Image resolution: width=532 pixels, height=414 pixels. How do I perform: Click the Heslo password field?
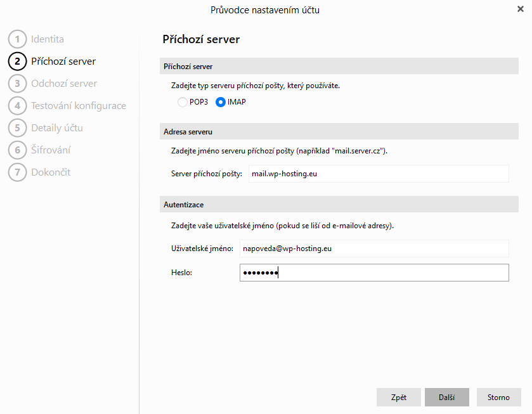(x=374, y=273)
